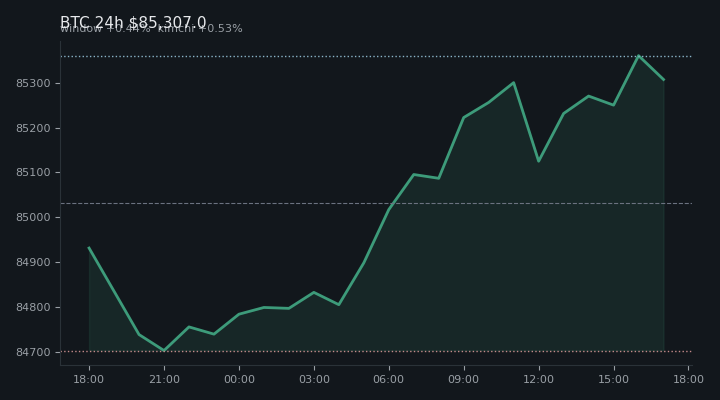Click the 15:00 x-axis label

[x=613, y=379]
